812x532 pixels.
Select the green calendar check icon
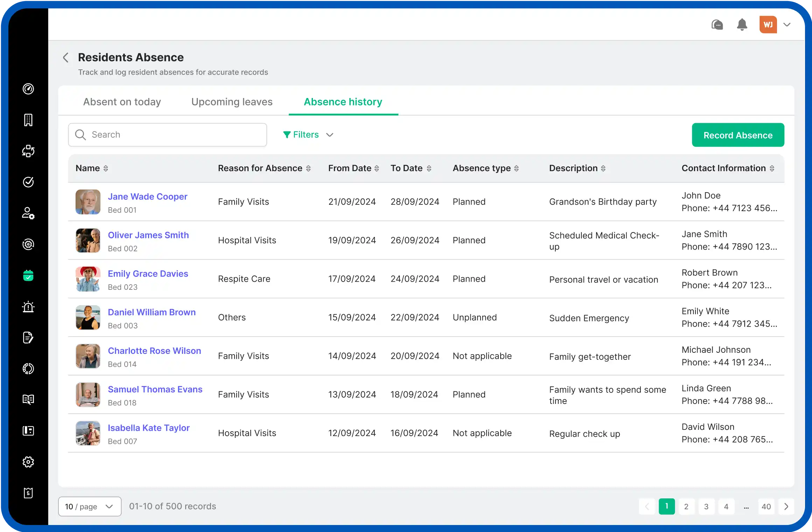tap(28, 275)
